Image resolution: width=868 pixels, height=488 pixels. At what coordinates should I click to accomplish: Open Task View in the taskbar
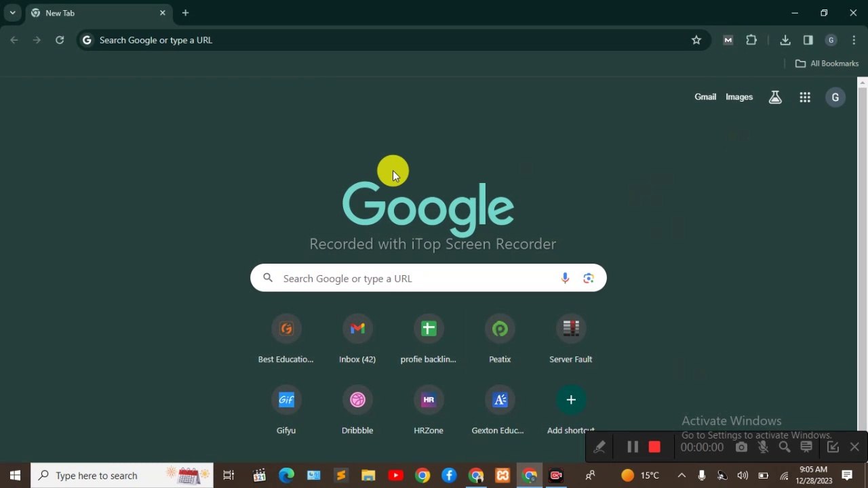click(x=229, y=475)
